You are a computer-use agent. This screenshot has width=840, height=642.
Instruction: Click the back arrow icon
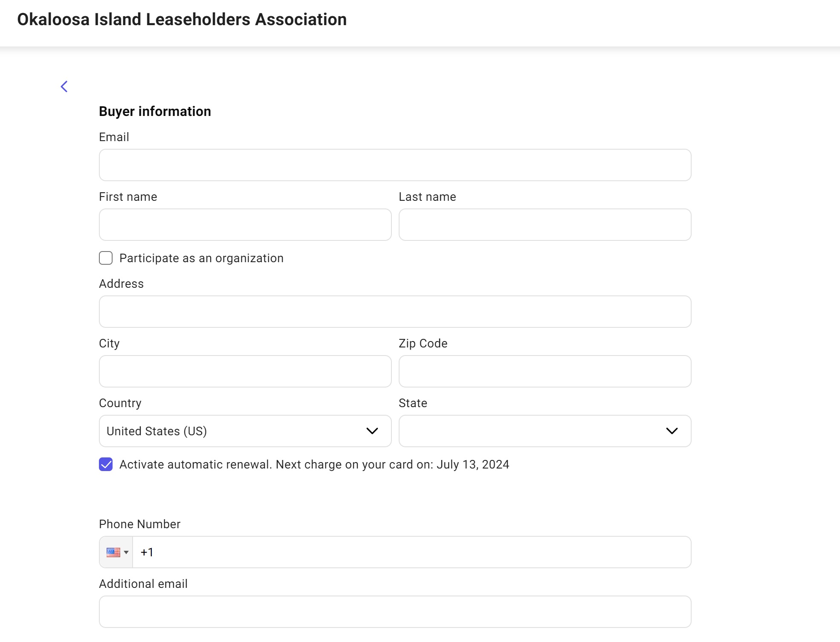(64, 87)
